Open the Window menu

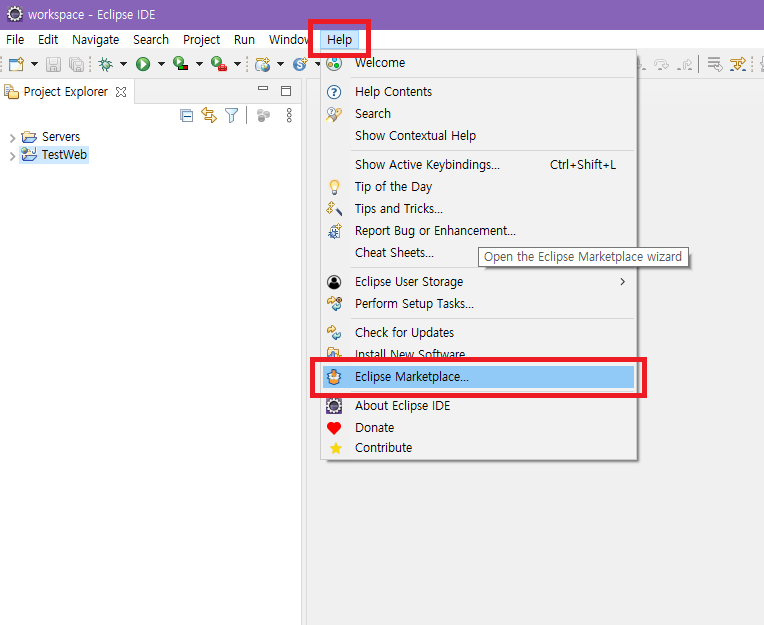tap(288, 39)
